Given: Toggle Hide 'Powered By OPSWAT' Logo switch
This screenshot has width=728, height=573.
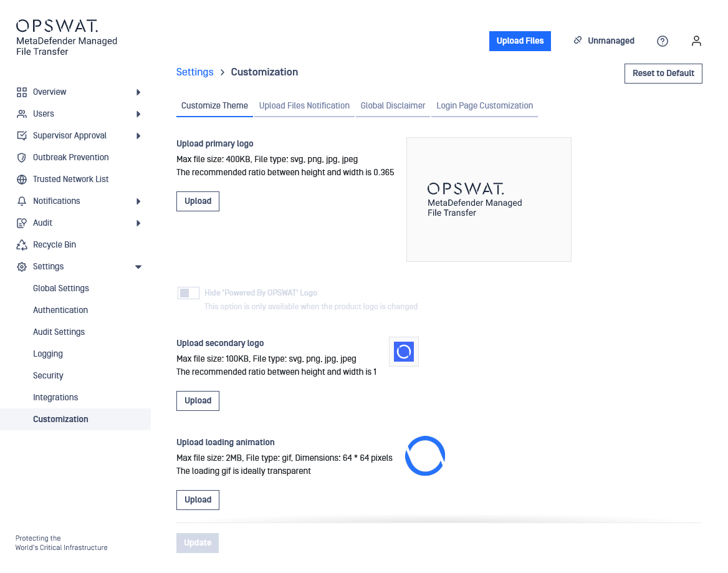Looking at the screenshot, I should point(188,293).
